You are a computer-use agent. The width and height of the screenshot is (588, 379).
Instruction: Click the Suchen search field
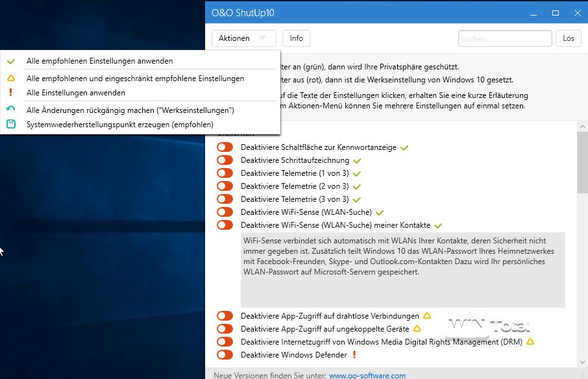[x=505, y=38]
